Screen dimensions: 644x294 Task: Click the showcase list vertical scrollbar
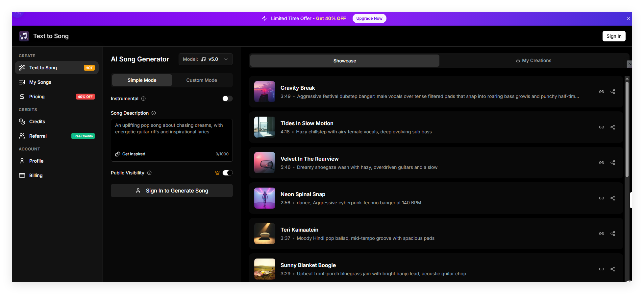[x=627, y=131]
